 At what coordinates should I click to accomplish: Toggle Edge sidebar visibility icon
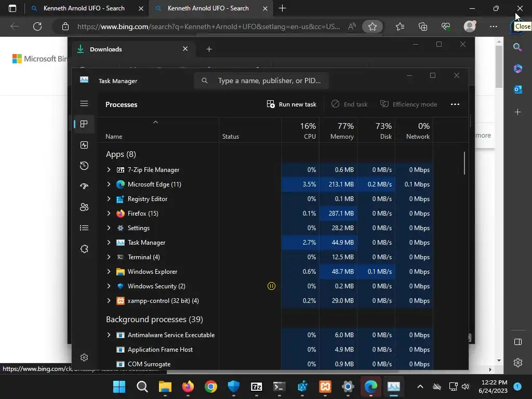coord(518,342)
